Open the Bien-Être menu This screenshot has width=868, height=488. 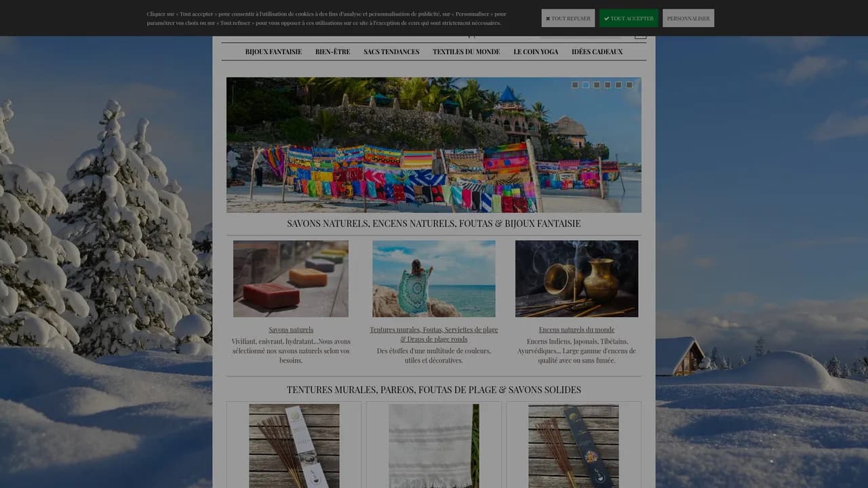(332, 52)
